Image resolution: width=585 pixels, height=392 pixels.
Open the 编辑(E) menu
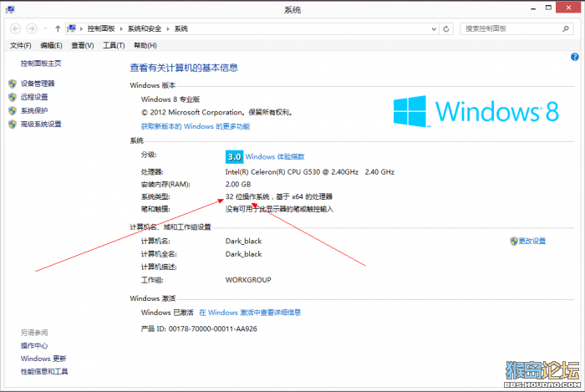click(x=51, y=45)
